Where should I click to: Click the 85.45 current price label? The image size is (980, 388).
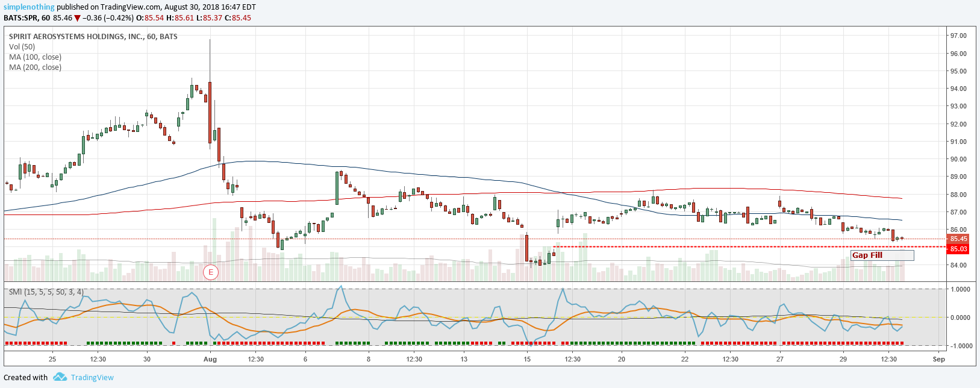pos(958,239)
